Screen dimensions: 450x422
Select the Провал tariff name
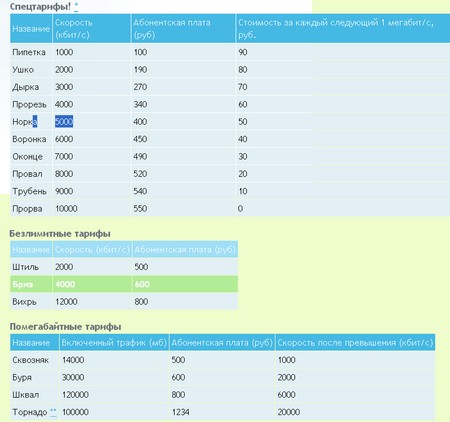pos(27,174)
